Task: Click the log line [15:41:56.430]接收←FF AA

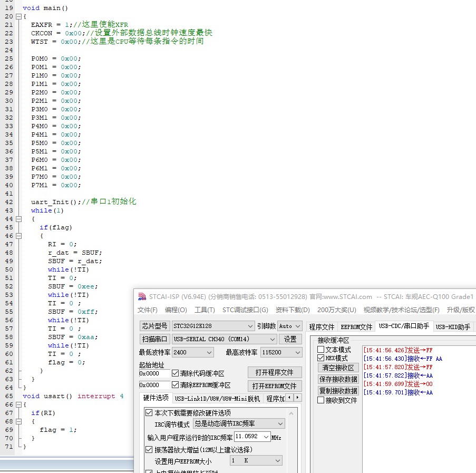Action: tap(403, 359)
